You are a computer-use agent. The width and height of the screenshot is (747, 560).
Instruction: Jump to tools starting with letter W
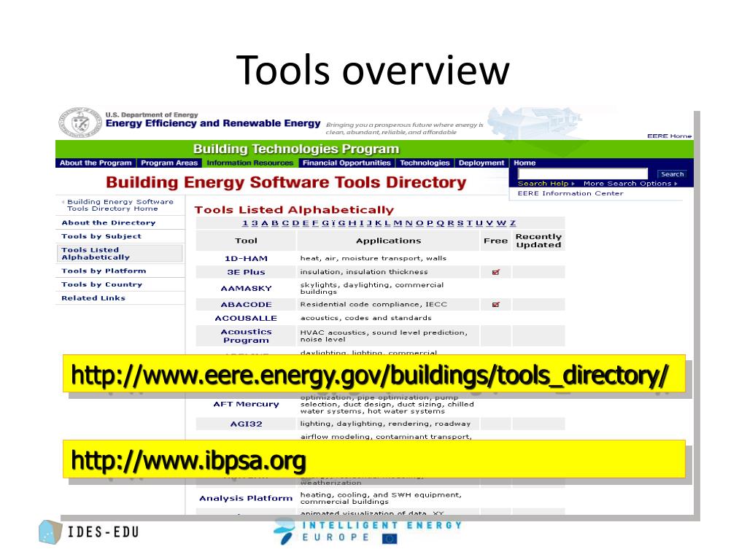pyautogui.click(x=501, y=223)
